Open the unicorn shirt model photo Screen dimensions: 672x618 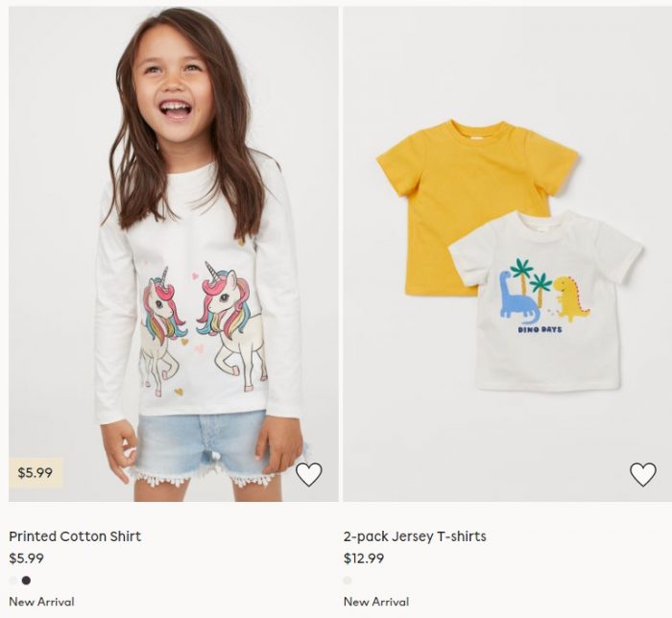click(x=173, y=254)
